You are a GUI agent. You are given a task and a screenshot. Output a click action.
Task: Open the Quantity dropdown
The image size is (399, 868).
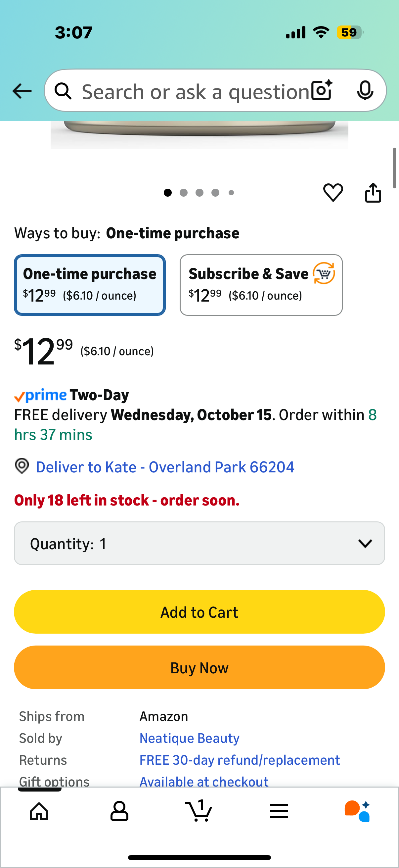[x=199, y=544]
